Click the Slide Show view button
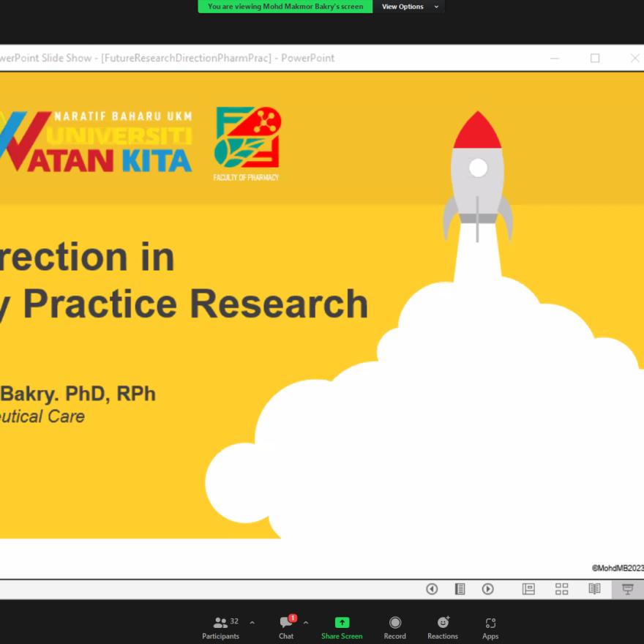 627,589
